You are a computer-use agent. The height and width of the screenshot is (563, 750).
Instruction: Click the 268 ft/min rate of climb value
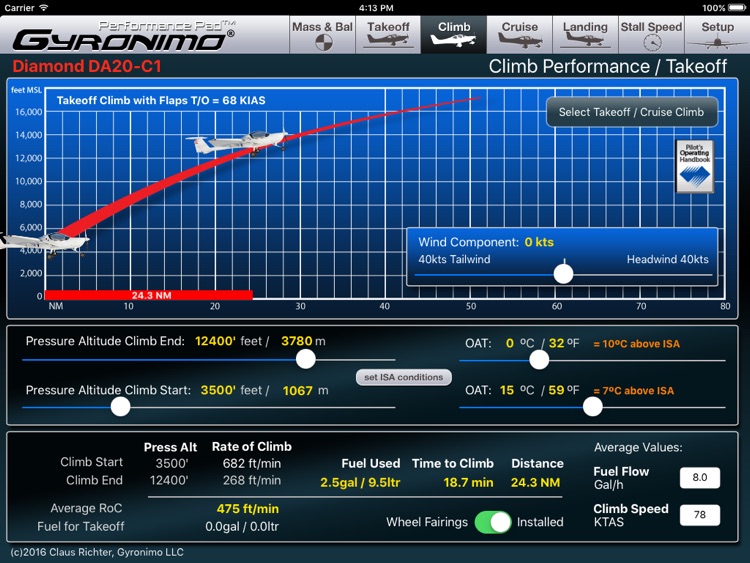[252, 480]
